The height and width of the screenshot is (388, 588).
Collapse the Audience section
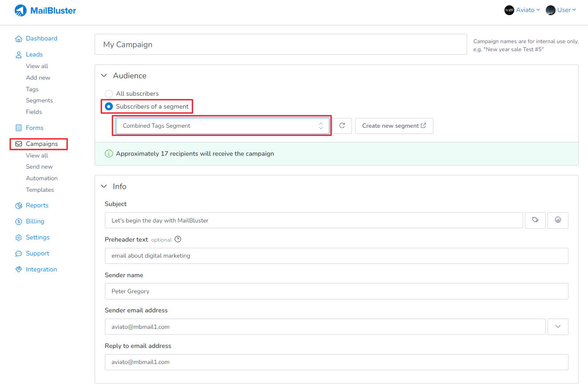point(104,76)
